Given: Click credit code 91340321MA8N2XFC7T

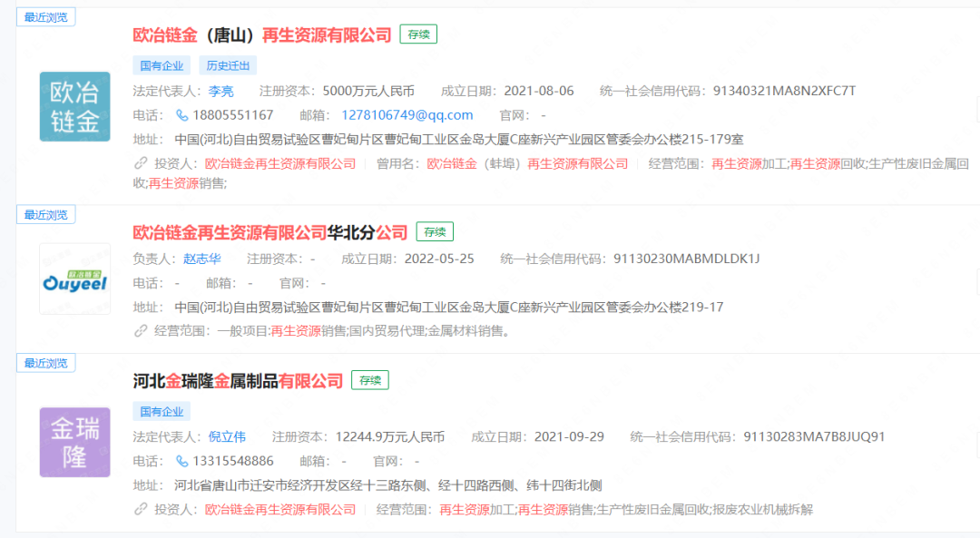Looking at the screenshot, I should pyautogui.click(x=784, y=92).
